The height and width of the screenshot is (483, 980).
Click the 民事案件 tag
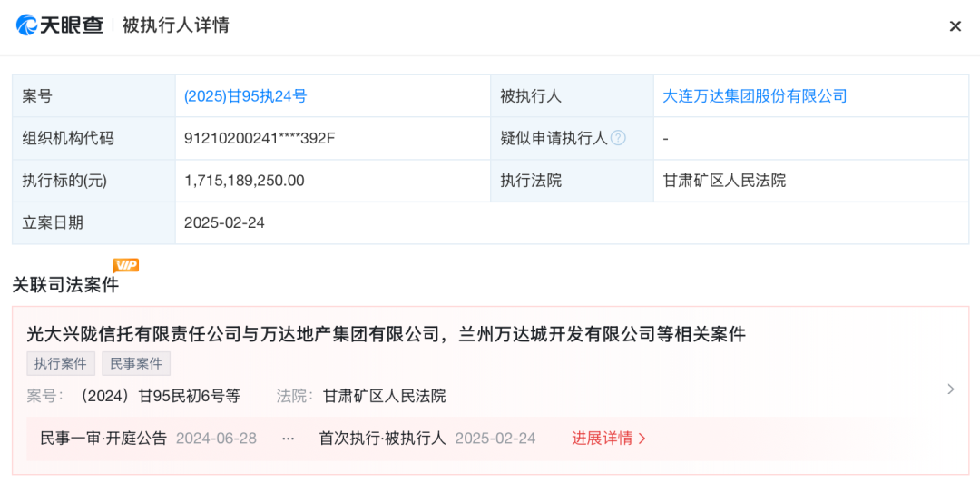pyautogui.click(x=136, y=363)
